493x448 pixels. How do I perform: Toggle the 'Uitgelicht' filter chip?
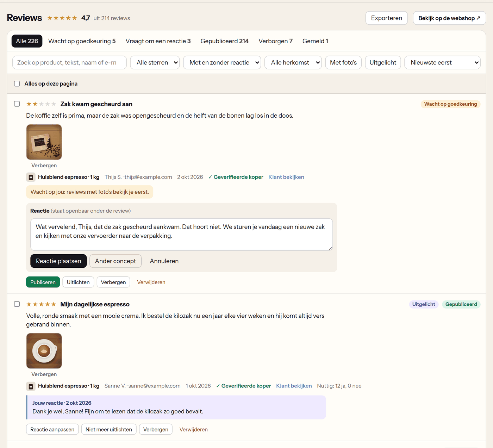(383, 63)
